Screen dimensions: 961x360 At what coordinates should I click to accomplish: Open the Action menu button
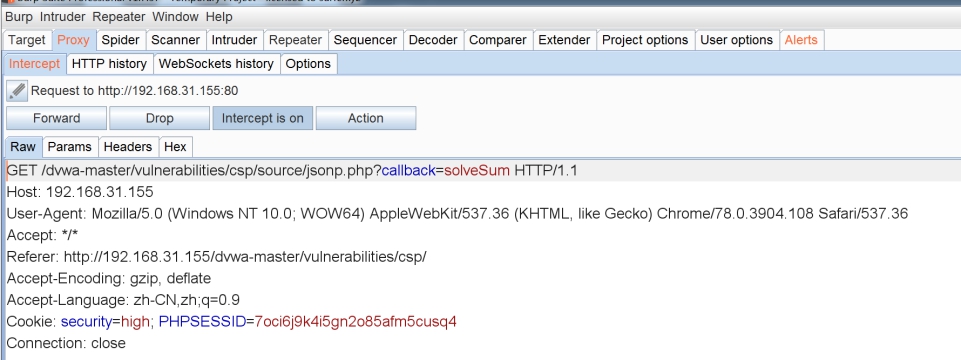(x=365, y=118)
